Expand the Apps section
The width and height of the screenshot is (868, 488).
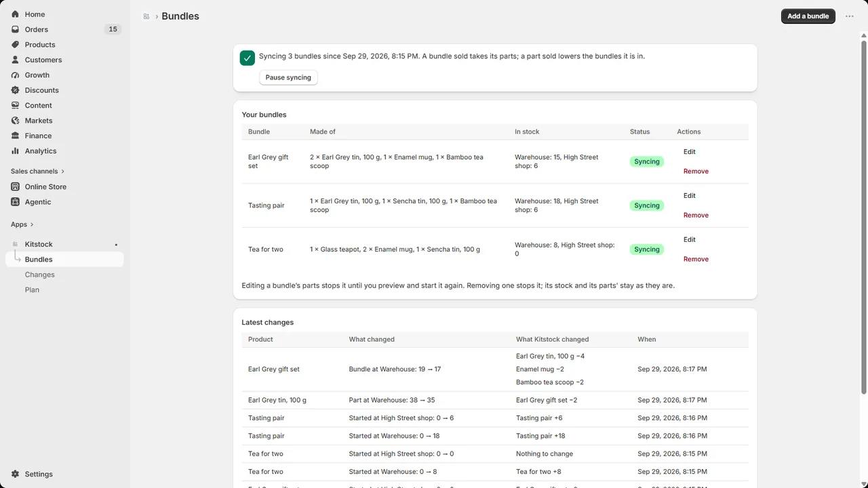coord(22,224)
